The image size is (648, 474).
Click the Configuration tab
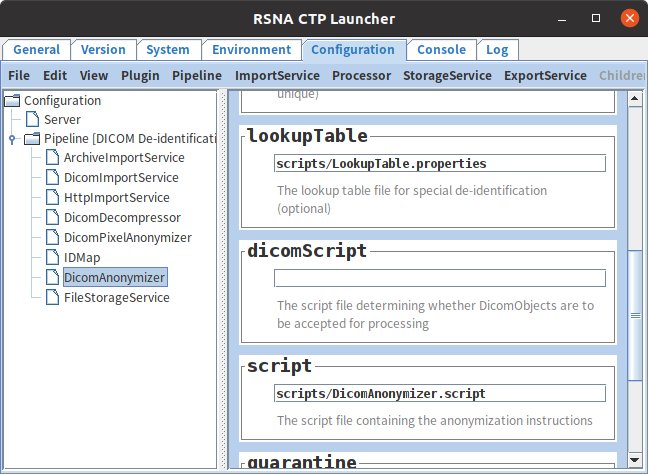click(x=353, y=50)
